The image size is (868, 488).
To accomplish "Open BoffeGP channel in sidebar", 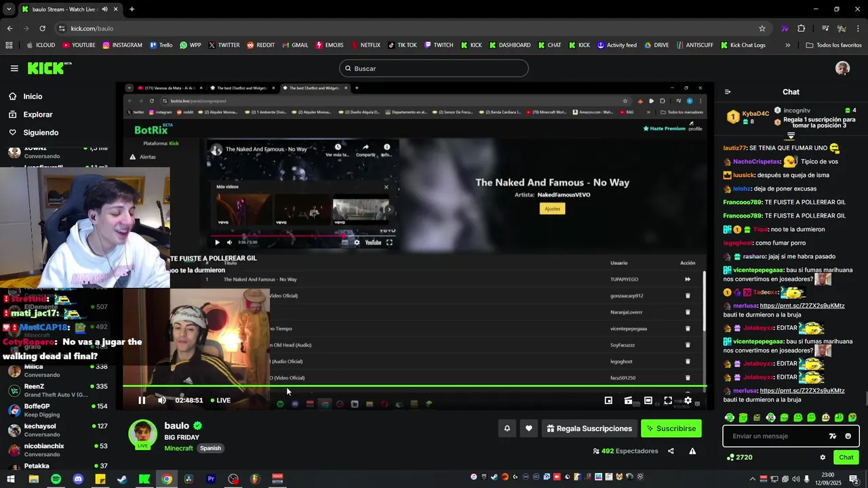I will [x=58, y=410].
